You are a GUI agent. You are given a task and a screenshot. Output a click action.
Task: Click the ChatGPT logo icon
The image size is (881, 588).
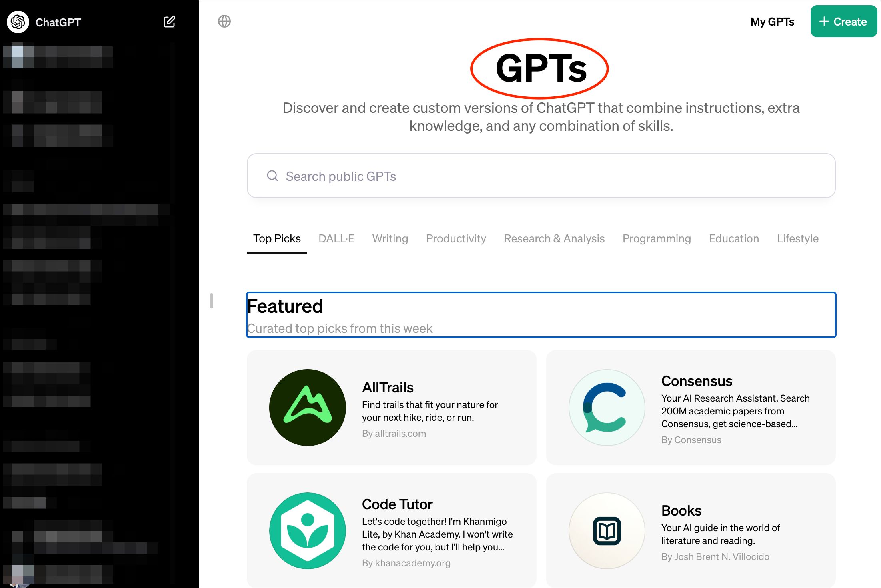18,22
